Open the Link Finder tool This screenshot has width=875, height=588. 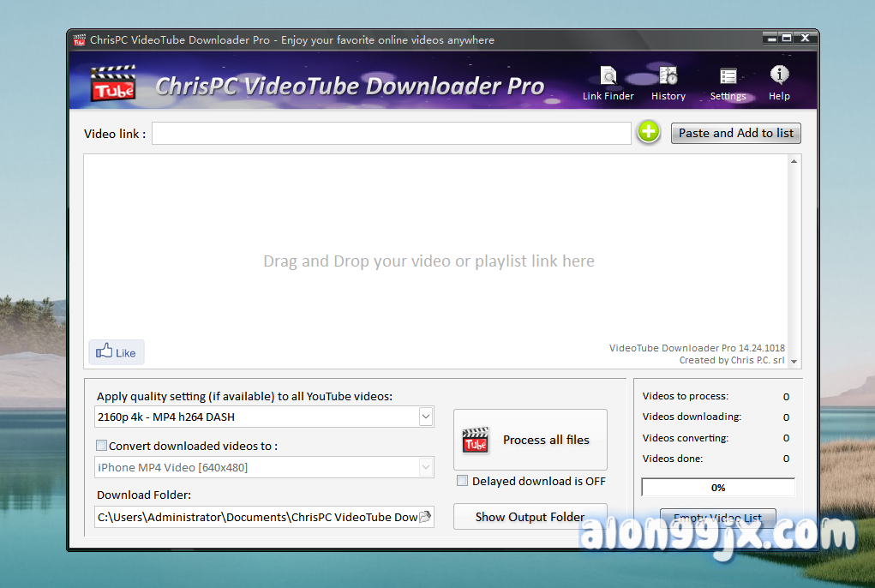coord(608,83)
